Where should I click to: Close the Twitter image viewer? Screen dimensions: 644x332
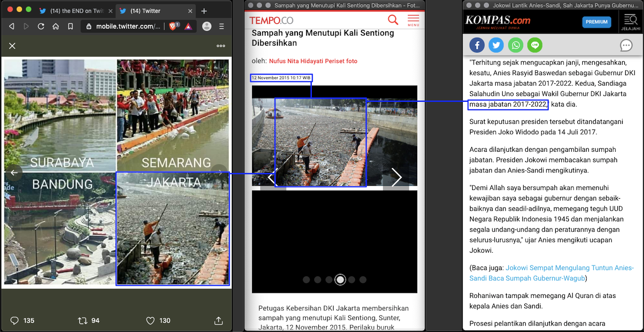coord(12,46)
